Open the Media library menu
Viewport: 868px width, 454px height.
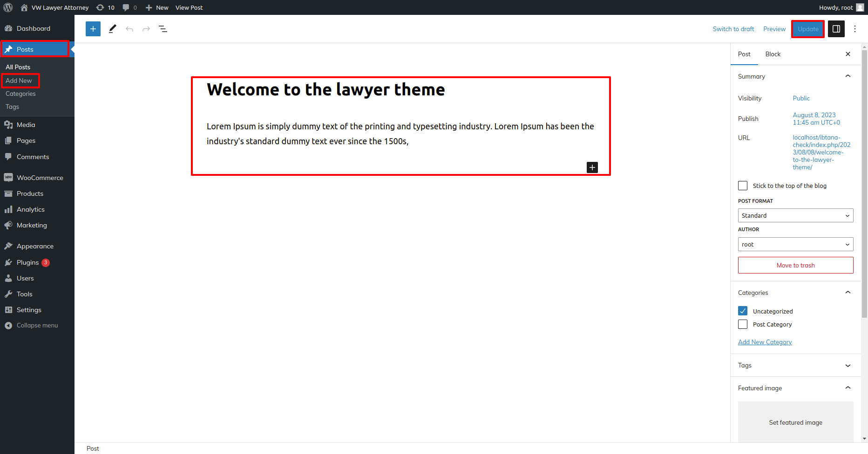tap(37, 125)
